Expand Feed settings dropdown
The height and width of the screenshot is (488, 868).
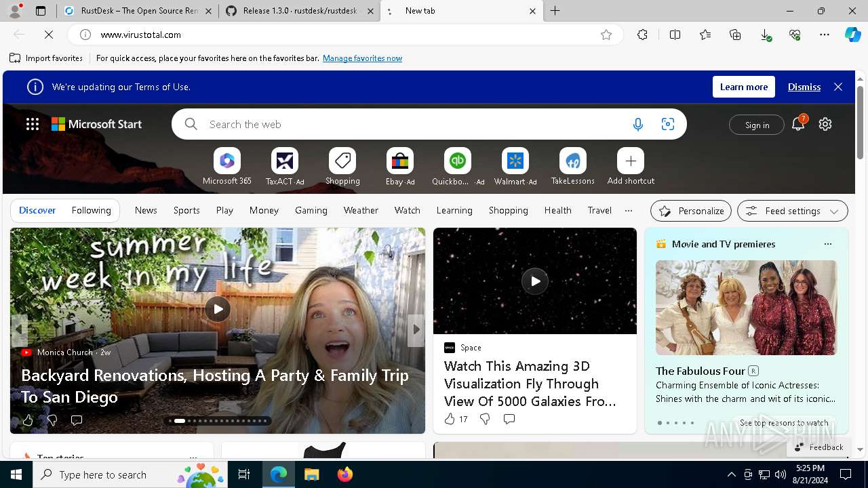tap(792, 211)
